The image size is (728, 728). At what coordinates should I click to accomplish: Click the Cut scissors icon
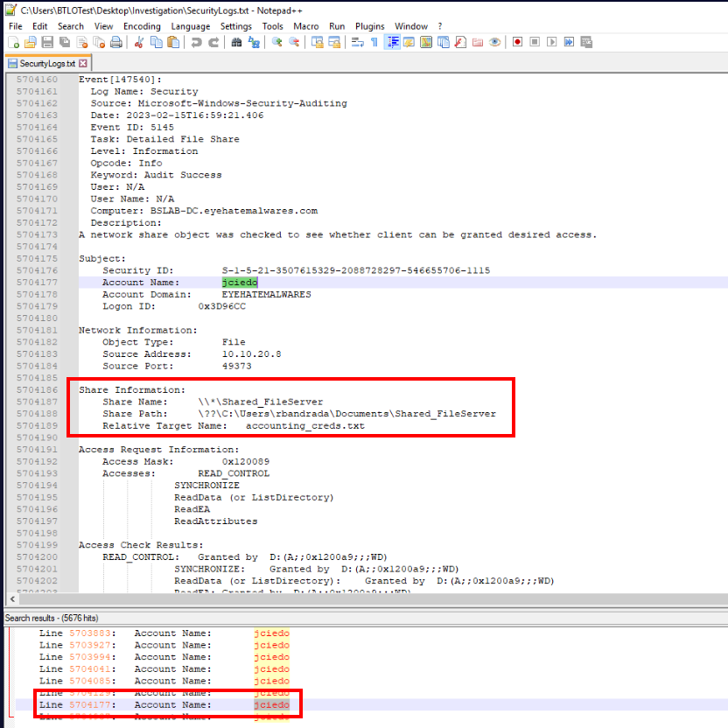click(139, 42)
